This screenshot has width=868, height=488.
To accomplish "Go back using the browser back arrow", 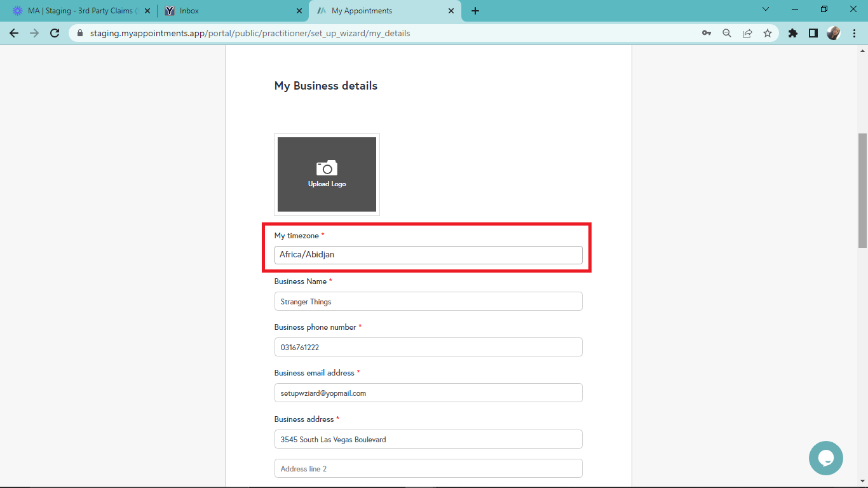I will pos(14,33).
